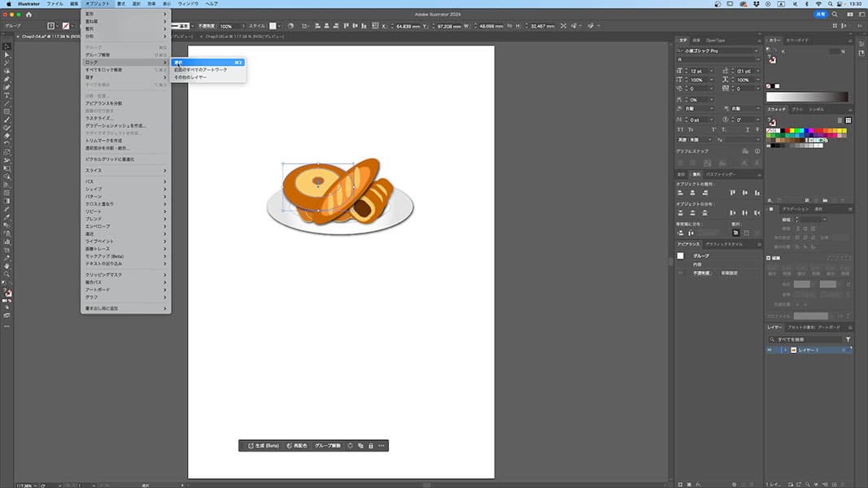Select the Selection tool in the toolbar

coord(7,46)
